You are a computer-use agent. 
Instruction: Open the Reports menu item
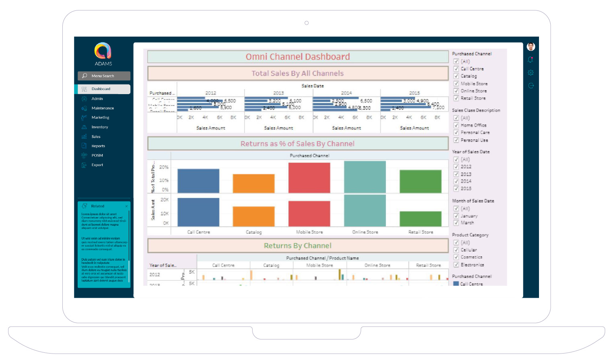pyautogui.click(x=98, y=146)
